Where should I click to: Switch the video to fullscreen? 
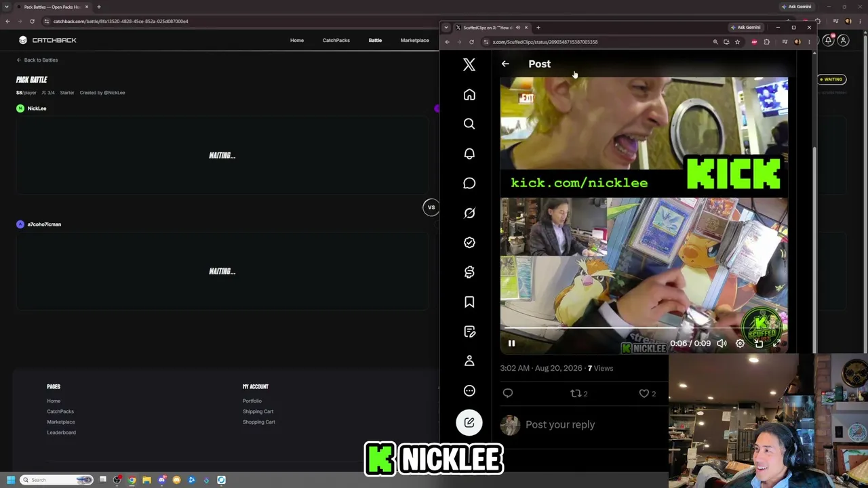pos(777,344)
